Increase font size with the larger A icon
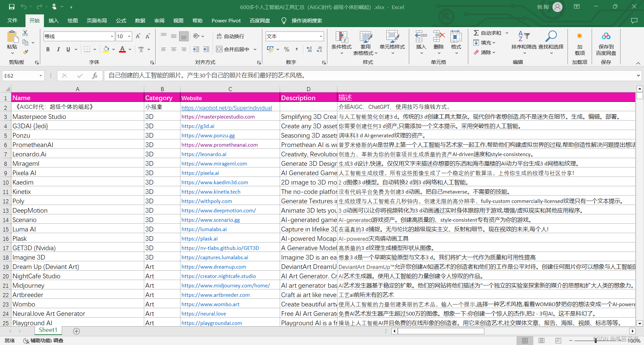644x345 pixels. 138,36
